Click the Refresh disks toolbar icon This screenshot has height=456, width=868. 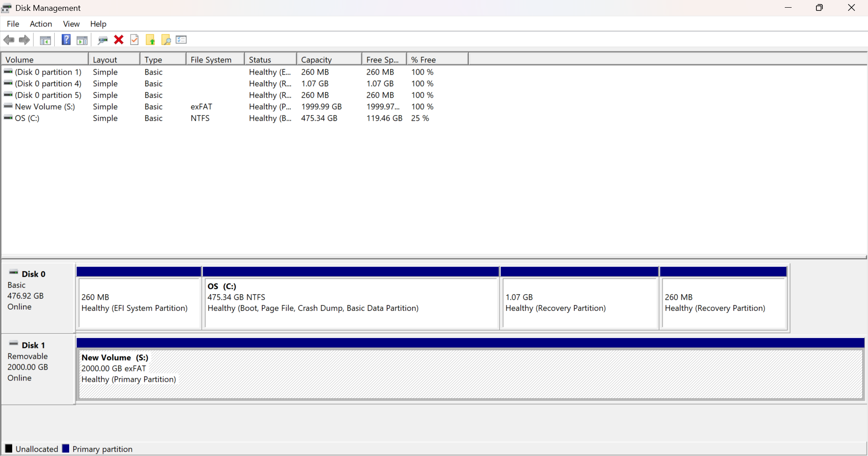tap(103, 40)
